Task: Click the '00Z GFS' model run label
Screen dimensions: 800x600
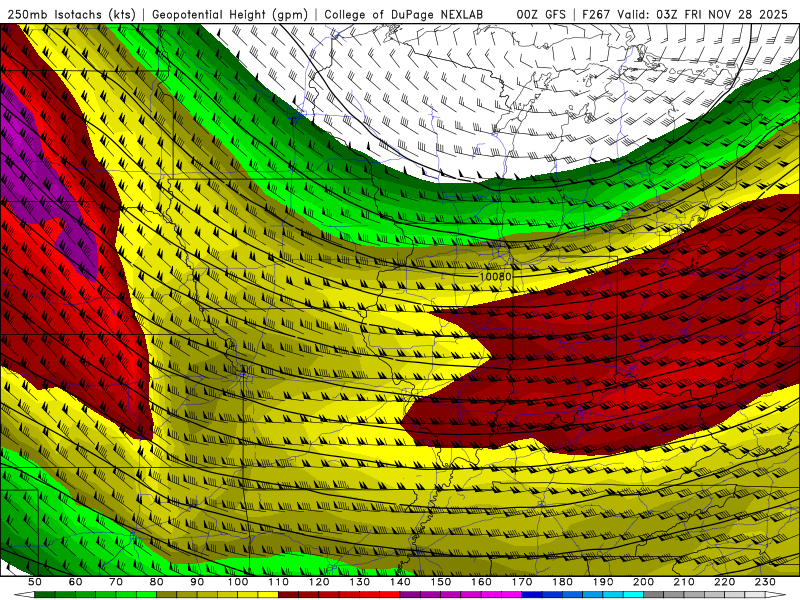Action: [x=541, y=15]
